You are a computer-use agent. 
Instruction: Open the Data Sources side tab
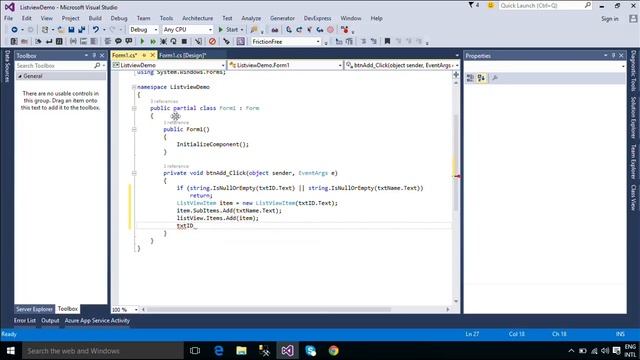[7, 66]
